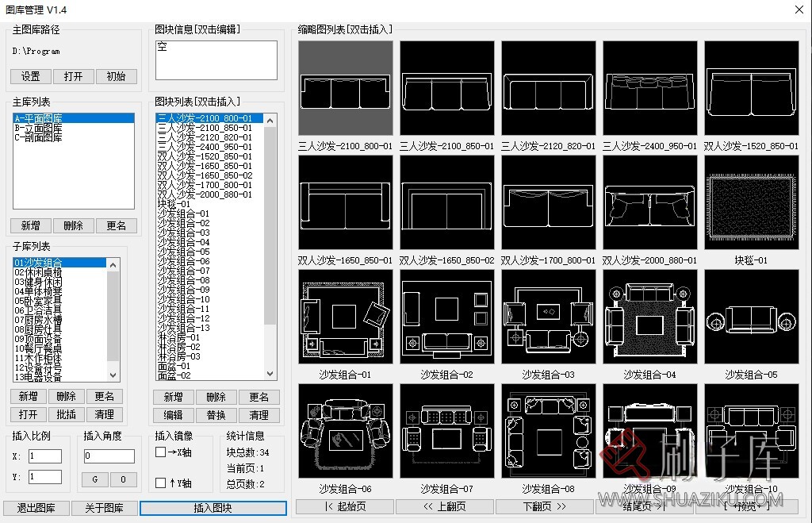812x523 pixels.
Task: Click 编辑 to edit the selected block
Action: click(173, 414)
